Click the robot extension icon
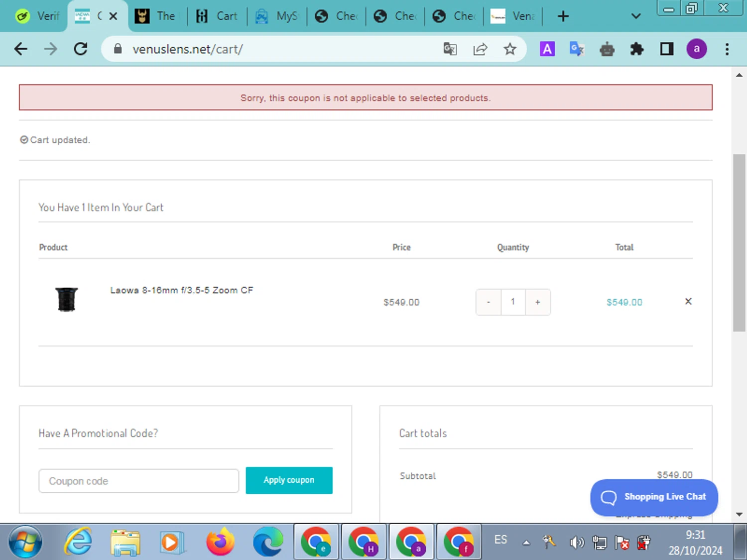747x560 pixels. [x=607, y=49]
